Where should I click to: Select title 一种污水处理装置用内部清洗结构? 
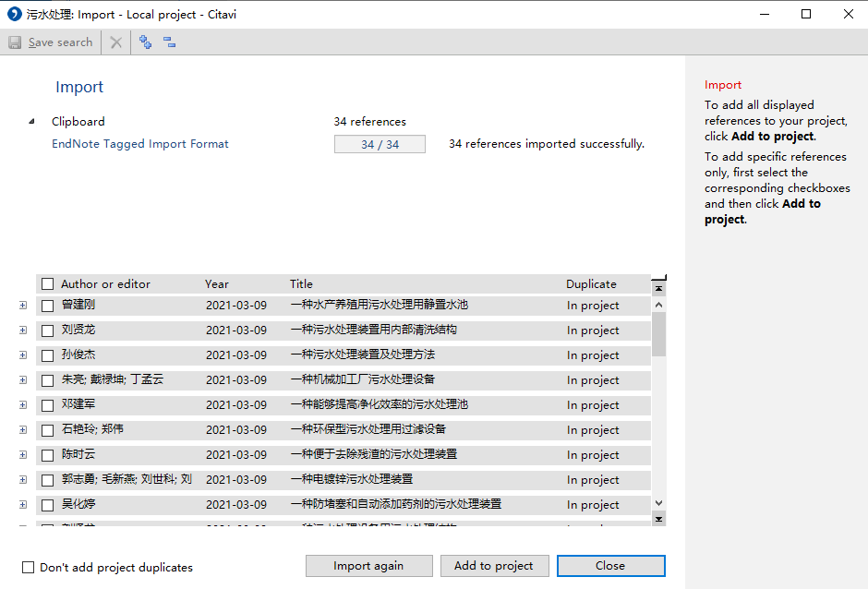click(x=374, y=330)
